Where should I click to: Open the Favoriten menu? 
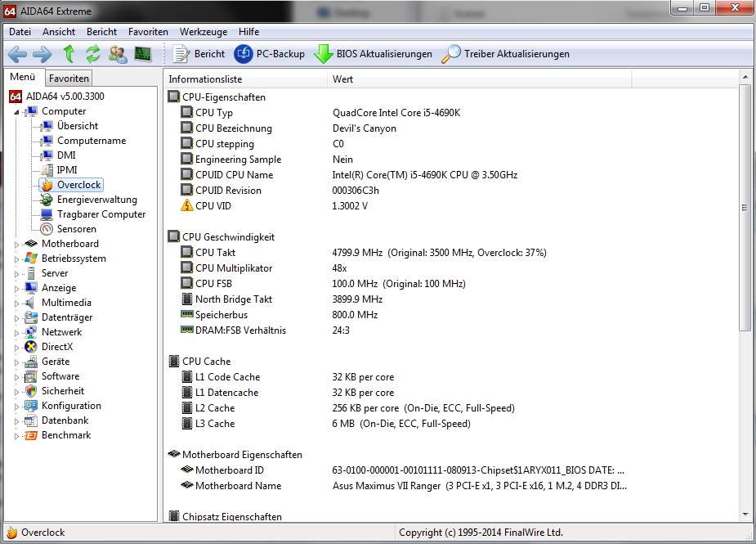pyautogui.click(x=148, y=32)
